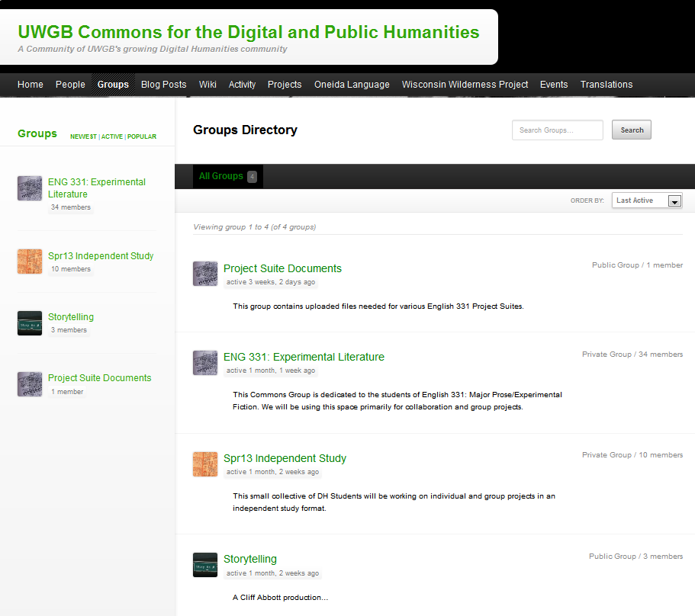The width and height of the screenshot is (695, 616).
Task: Open the Translations navigation item
Action: pos(607,85)
